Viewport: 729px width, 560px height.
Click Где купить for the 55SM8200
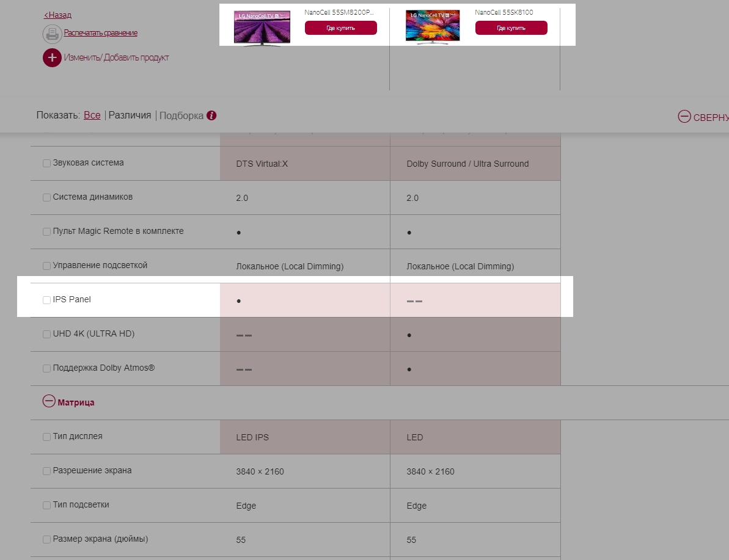click(x=340, y=28)
